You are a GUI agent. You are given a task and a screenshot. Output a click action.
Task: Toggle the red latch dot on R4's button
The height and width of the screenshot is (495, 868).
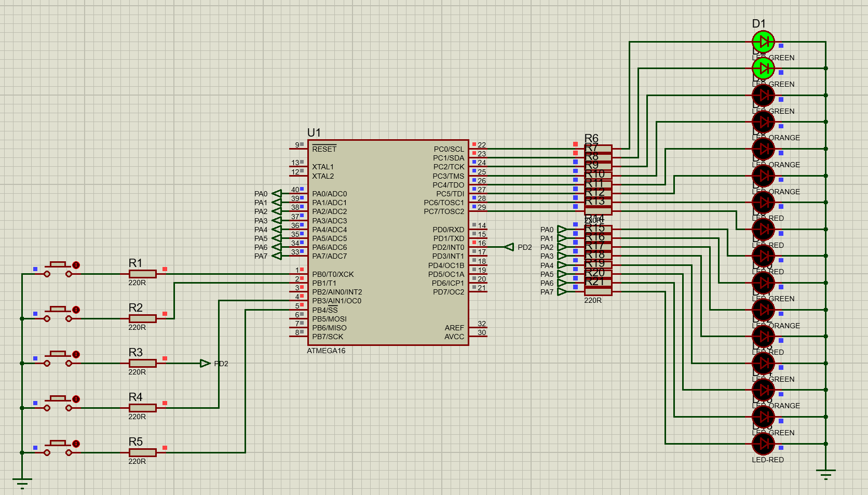[x=76, y=399]
